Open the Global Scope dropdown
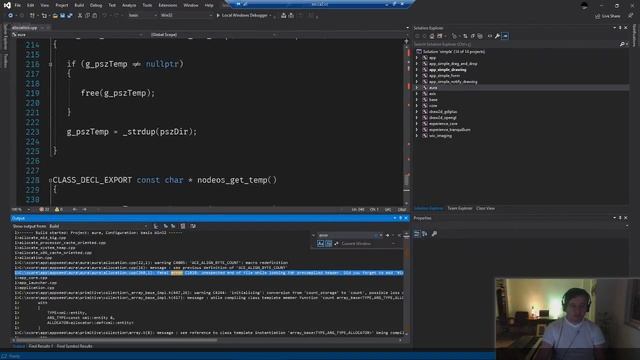The image size is (640, 360). [212, 35]
